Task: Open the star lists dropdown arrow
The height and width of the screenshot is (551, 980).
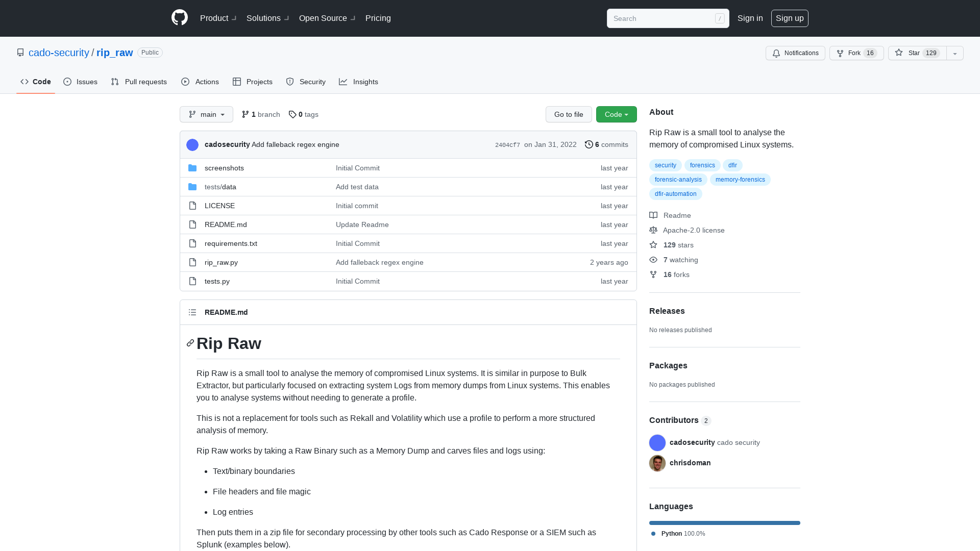Action: 955,53
